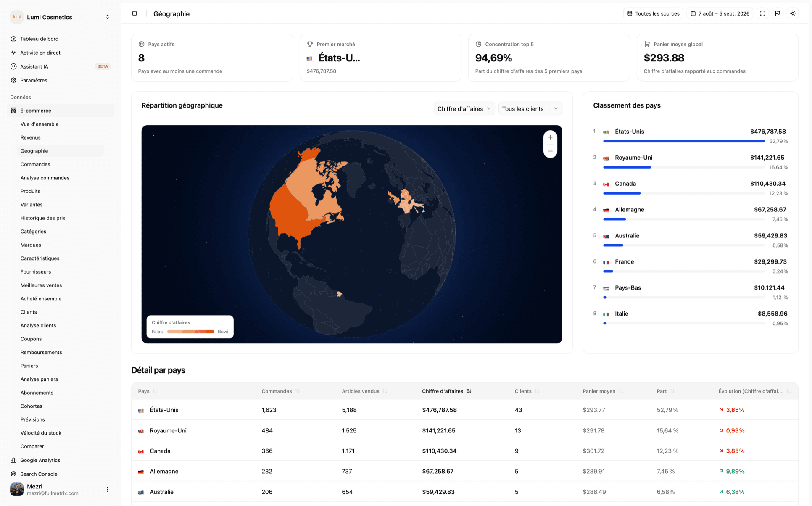
Task: Open Produits sidebar item
Action: 30,191
